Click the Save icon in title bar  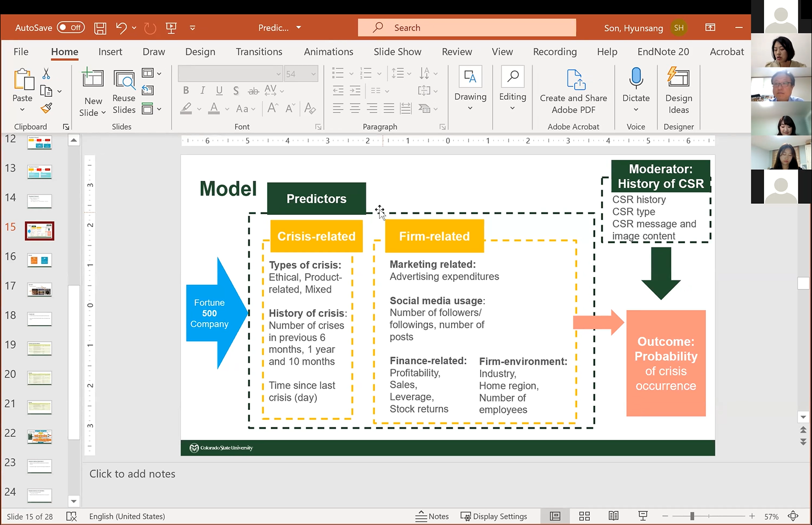pos(100,28)
